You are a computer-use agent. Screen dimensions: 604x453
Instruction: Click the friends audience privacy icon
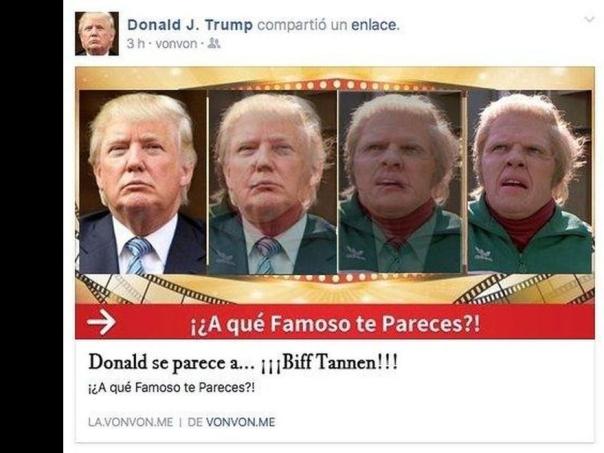pyautogui.click(x=214, y=44)
